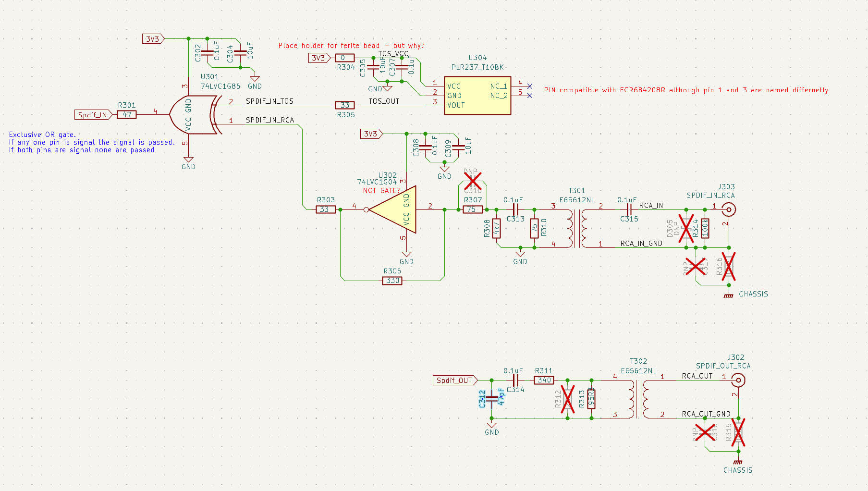Viewport: 868px width, 491px height.
Task: Click the Spdif_IN hierarchical label
Action: pyautogui.click(x=94, y=115)
